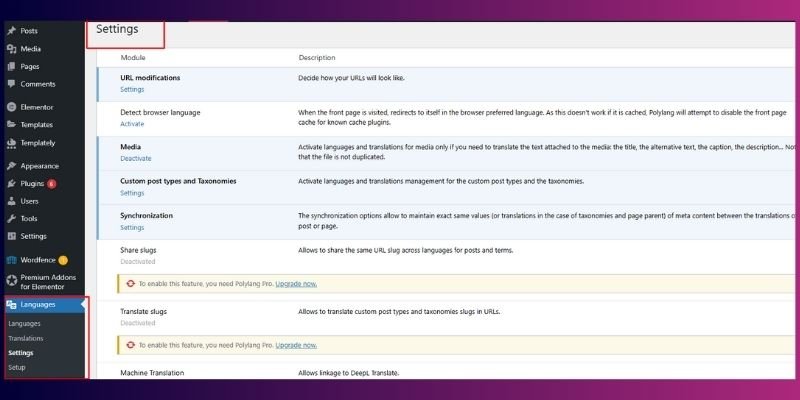
Task: Open the Appearance menu
Action: (x=39, y=166)
